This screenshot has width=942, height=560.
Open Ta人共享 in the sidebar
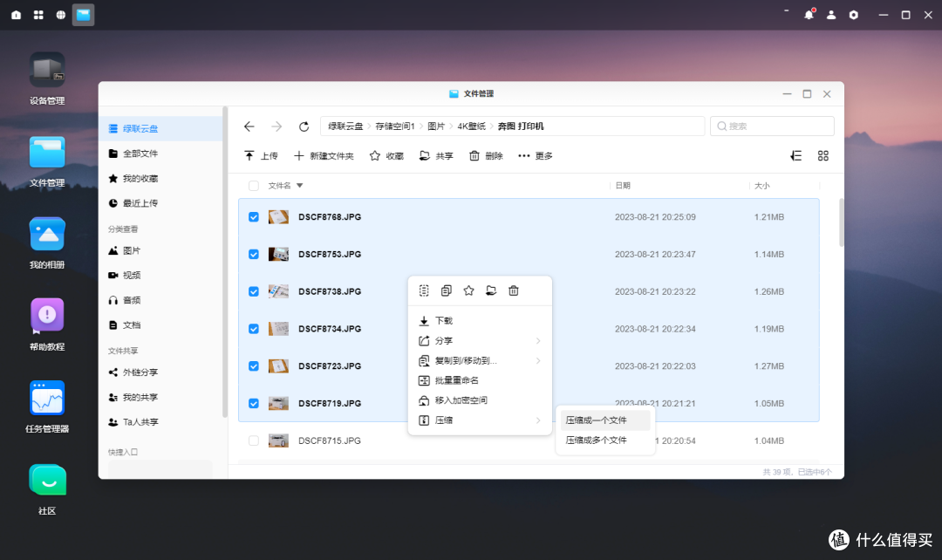[x=160, y=422]
